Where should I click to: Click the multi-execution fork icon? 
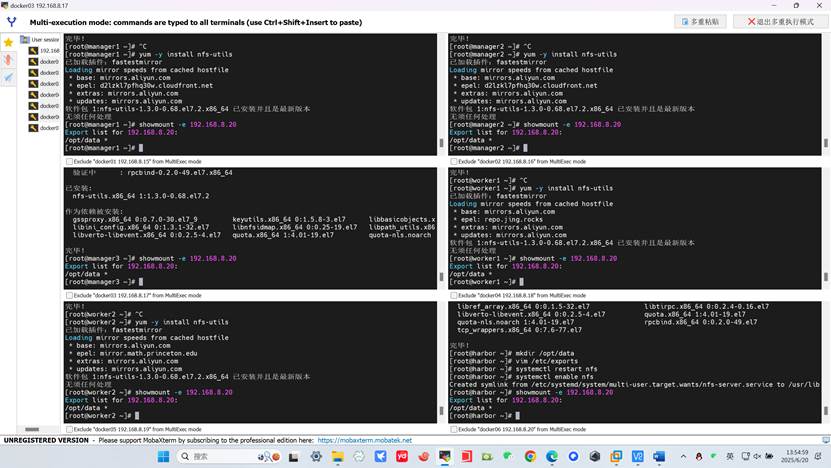click(x=12, y=22)
